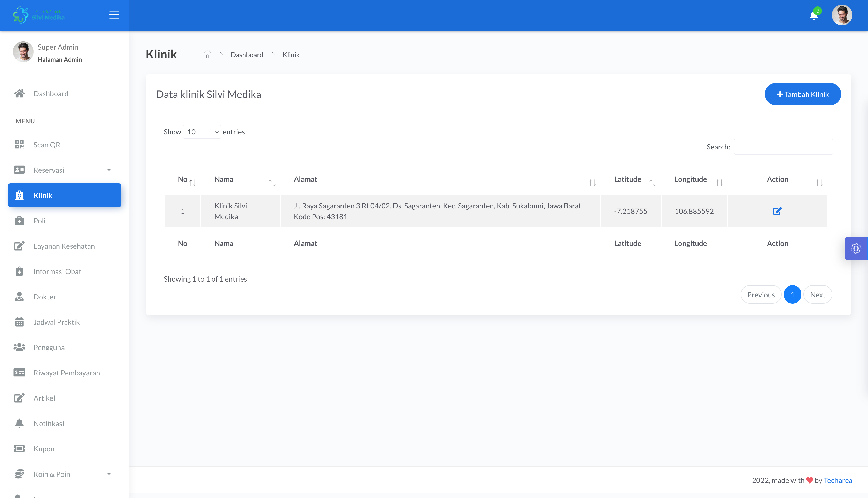Click the Jadwal Praktik calendar icon
The width and height of the screenshot is (868, 498).
point(19,322)
